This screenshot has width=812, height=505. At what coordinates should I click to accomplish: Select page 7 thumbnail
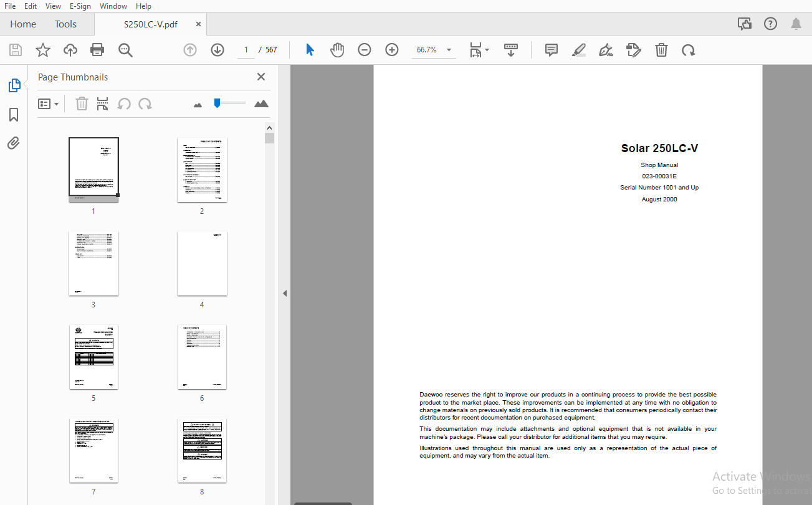(93, 450)
